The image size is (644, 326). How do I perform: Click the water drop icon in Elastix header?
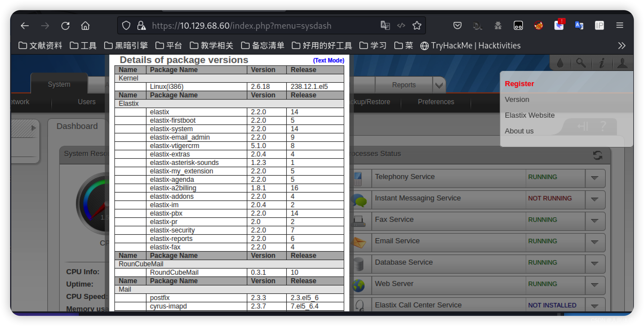click(561, 62)
